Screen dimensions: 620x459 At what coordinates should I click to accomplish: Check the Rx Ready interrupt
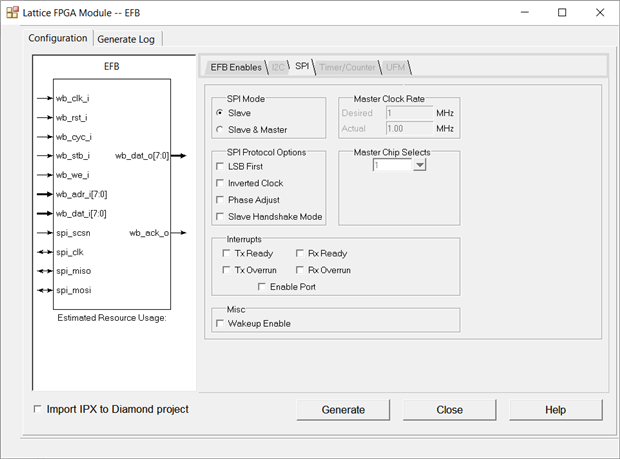point(300,253)
